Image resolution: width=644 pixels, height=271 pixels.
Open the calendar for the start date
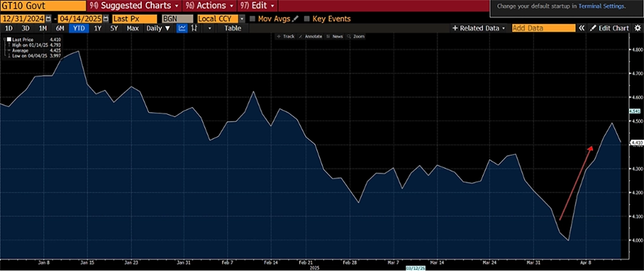(47, 19)
